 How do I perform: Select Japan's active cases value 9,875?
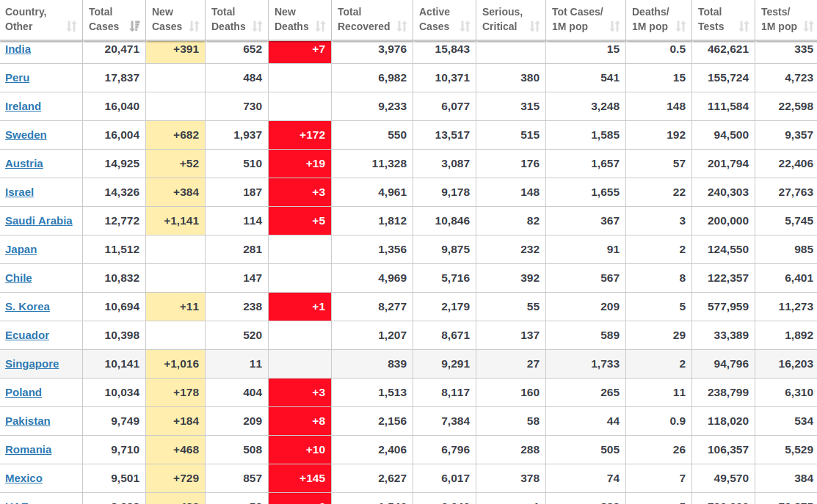click(x=455, y=249)
